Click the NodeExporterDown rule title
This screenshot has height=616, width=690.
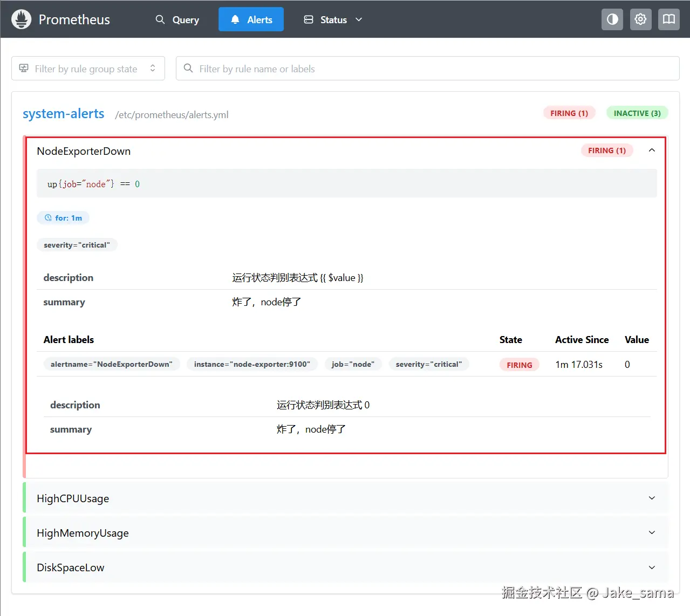84,151
